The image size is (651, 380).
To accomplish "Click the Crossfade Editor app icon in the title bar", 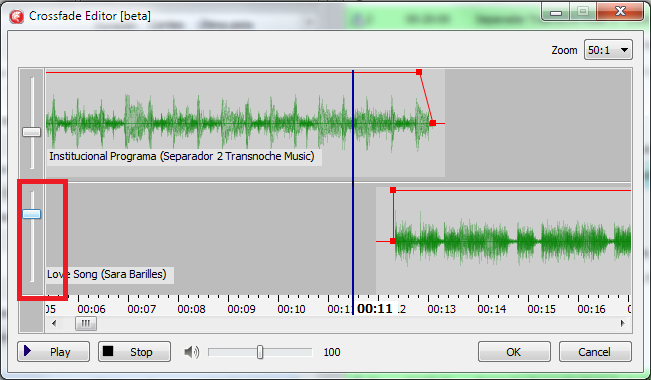I will pos(17,16).
